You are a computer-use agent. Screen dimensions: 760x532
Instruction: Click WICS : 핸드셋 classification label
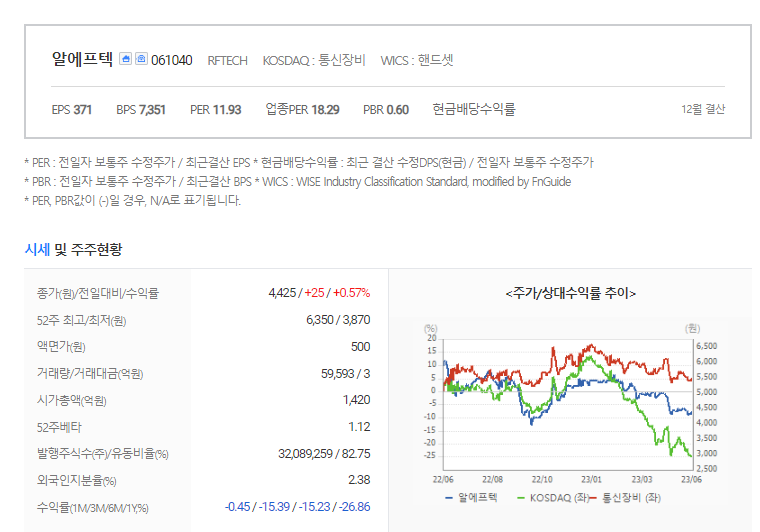tap(417, 60)
